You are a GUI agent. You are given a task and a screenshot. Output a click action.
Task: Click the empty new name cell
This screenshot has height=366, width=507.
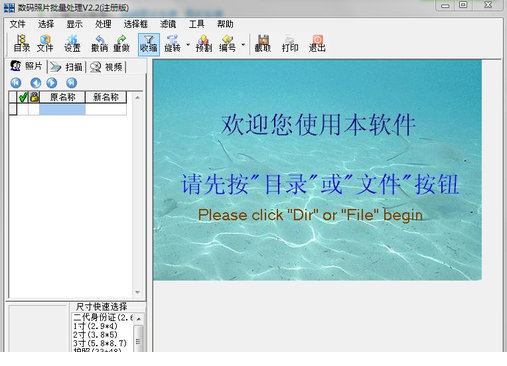point(106,109)
